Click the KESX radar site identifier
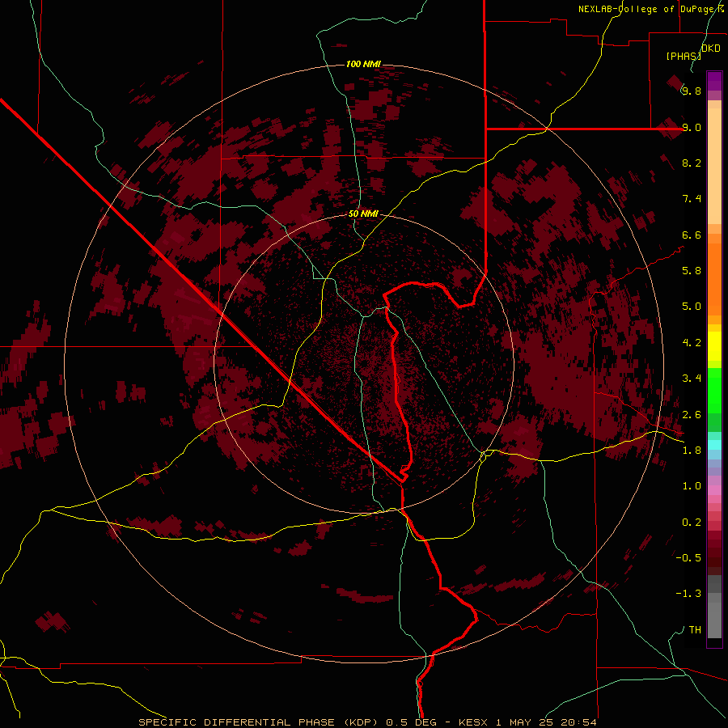 [x=473, y=722]
